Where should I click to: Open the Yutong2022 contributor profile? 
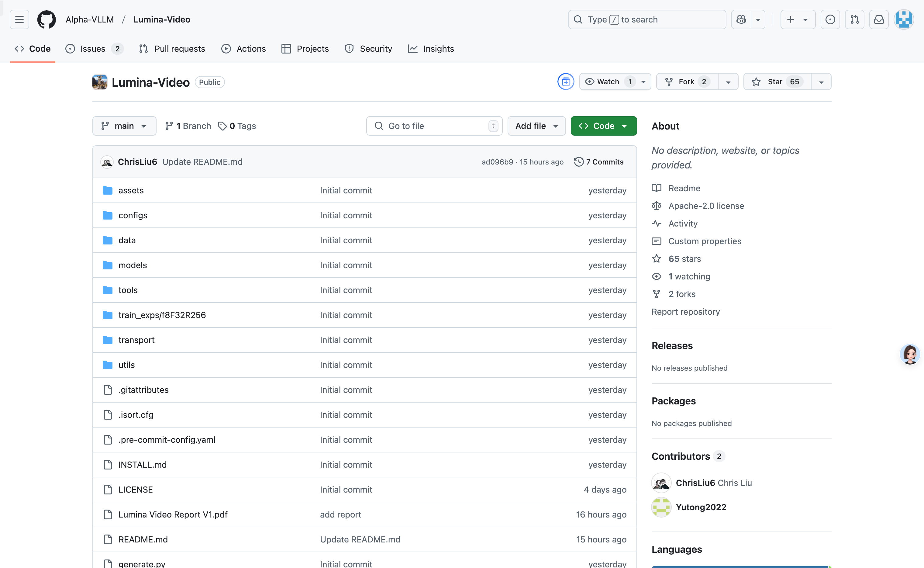point(701,507)
